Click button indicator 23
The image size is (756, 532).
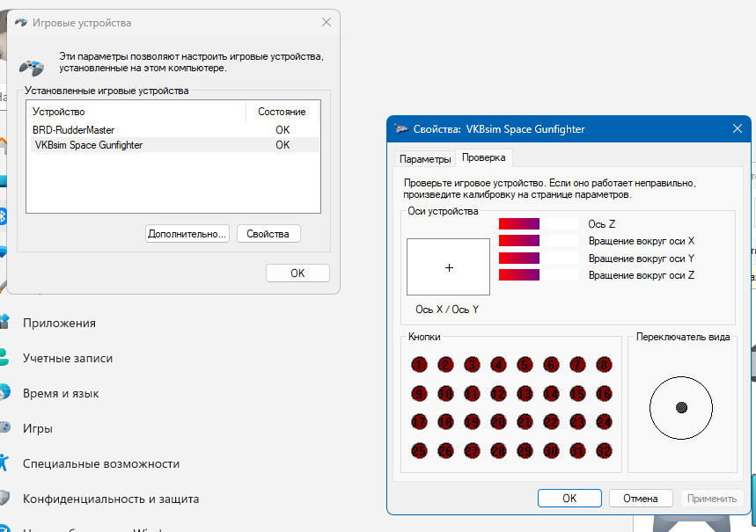pos(577,422)
